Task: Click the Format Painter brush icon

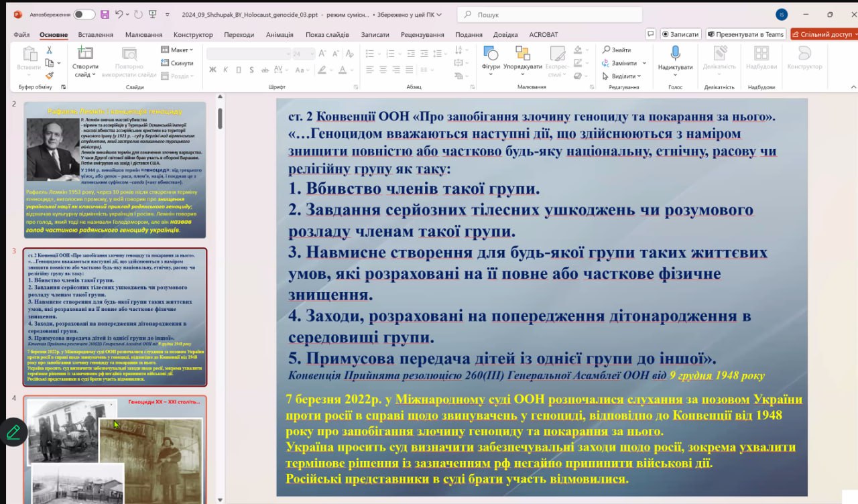Action: (x=50, y=76)
